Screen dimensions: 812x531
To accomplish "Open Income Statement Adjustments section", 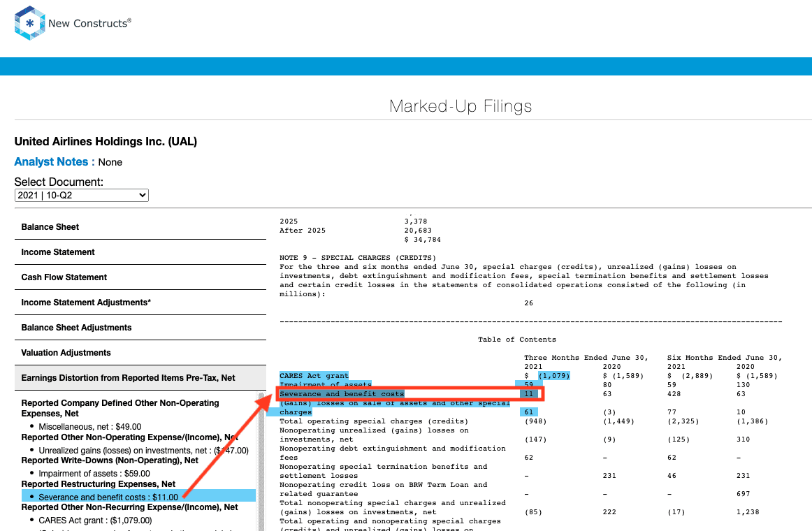I will pos(140,303).
